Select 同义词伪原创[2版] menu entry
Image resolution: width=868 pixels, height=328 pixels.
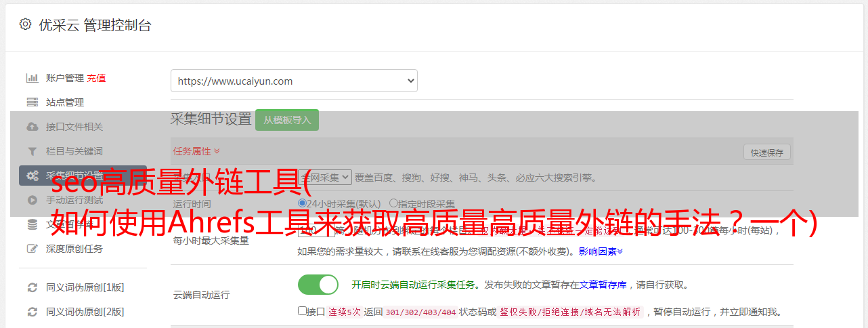(85, 312)
